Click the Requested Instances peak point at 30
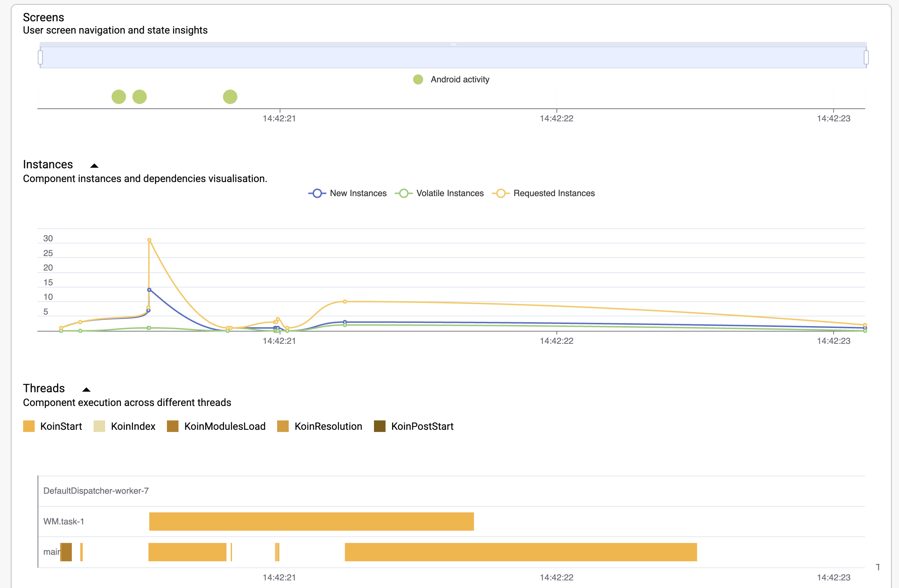This screenshot has width=899, height=588. coord(149,240)
